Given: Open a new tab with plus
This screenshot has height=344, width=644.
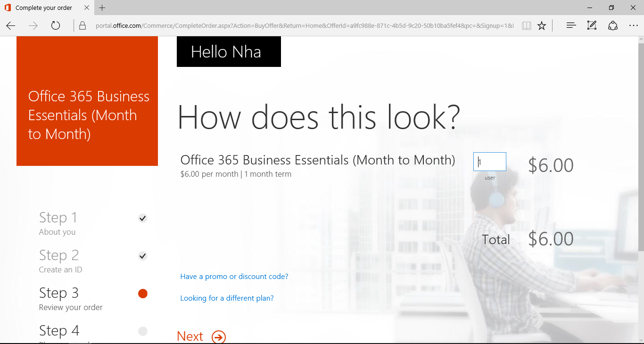Looking at the screenshot, I should 102,8.
